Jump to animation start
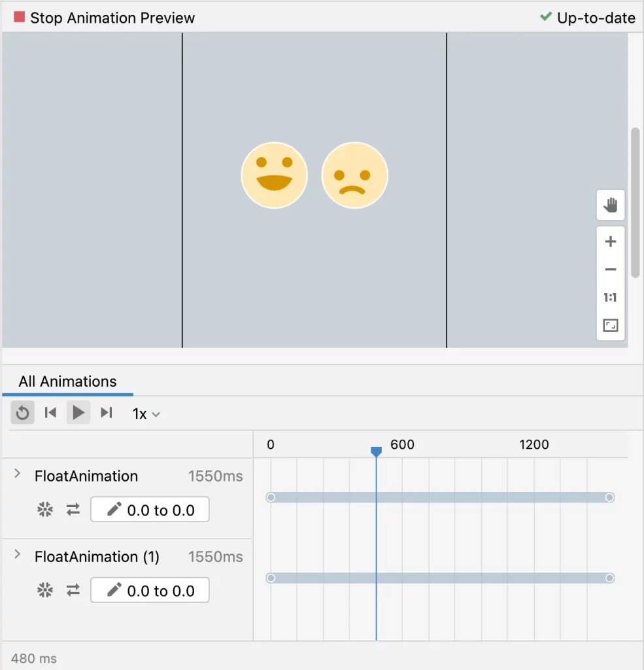 pos(50,413)
